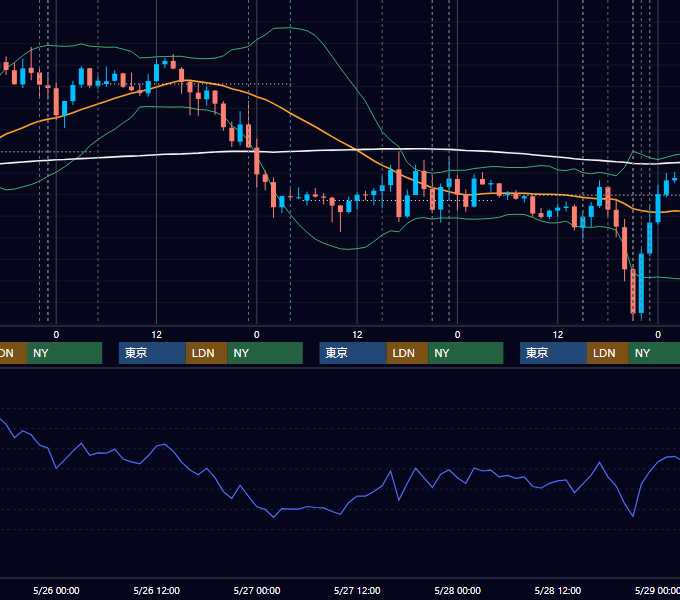The width and height of the screenshot is (680, 600).
Task: Click the green upper Bollinger band peak
Action: tap(290, 28)
